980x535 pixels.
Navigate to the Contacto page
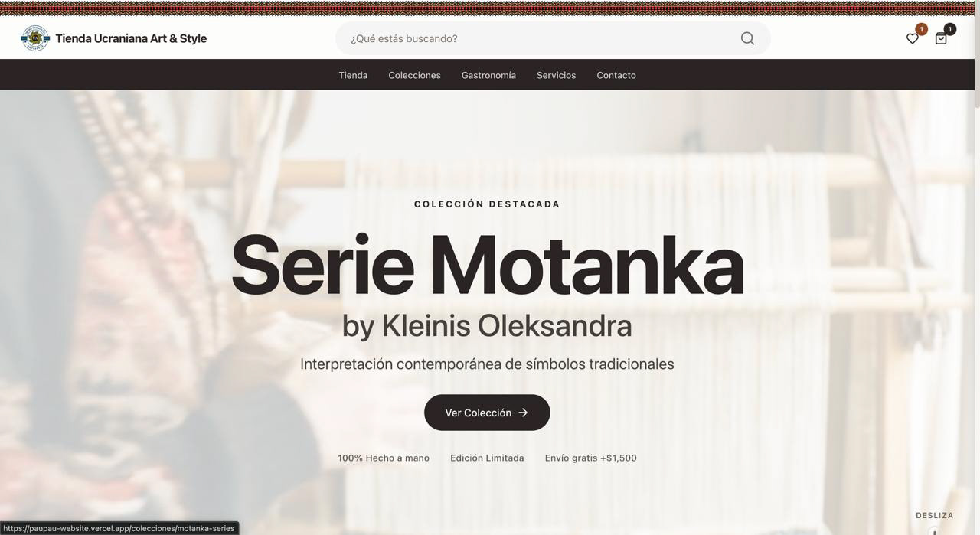616,75
